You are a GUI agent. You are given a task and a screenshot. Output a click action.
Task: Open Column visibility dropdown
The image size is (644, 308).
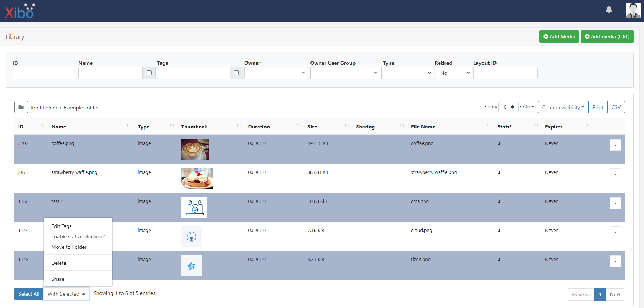coord(563,107)
